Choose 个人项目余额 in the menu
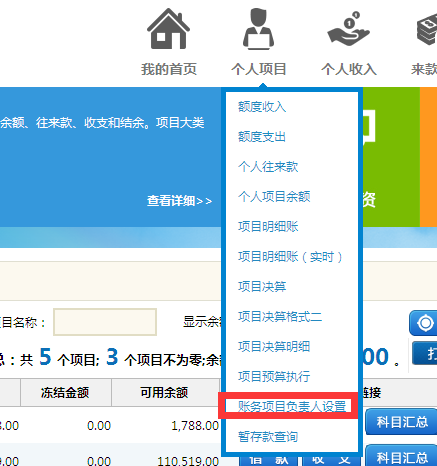The width and height of the screenshot is (437, 466). tap(274, 197)
